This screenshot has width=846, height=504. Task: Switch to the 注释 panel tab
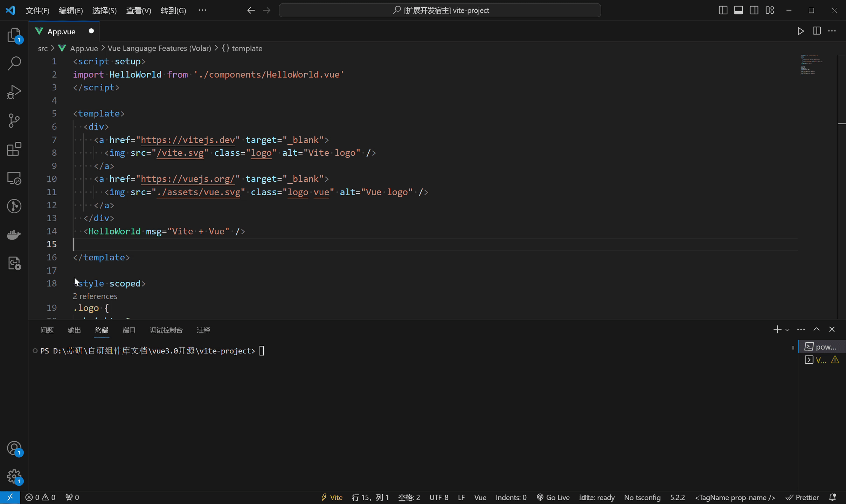pyautogui.click(x=203, y=330)
